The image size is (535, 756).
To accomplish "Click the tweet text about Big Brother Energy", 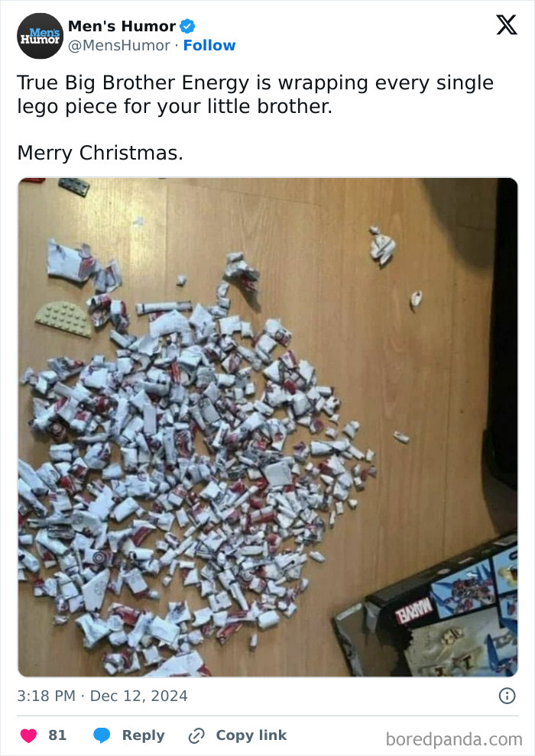I will tap(255, 95).
